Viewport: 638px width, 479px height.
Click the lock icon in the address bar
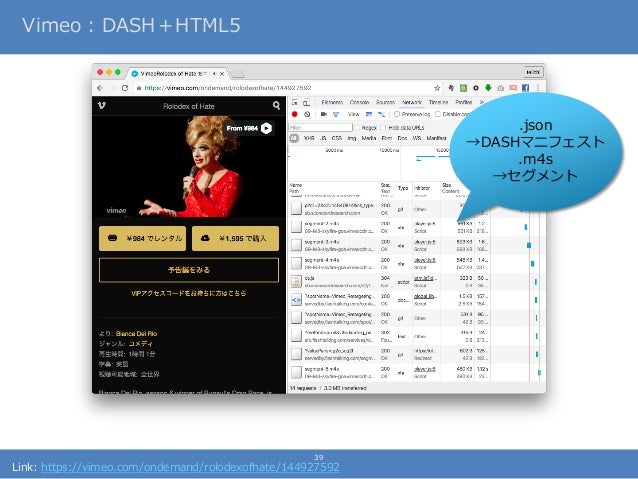pyautogui.click(x=139, y=88)
